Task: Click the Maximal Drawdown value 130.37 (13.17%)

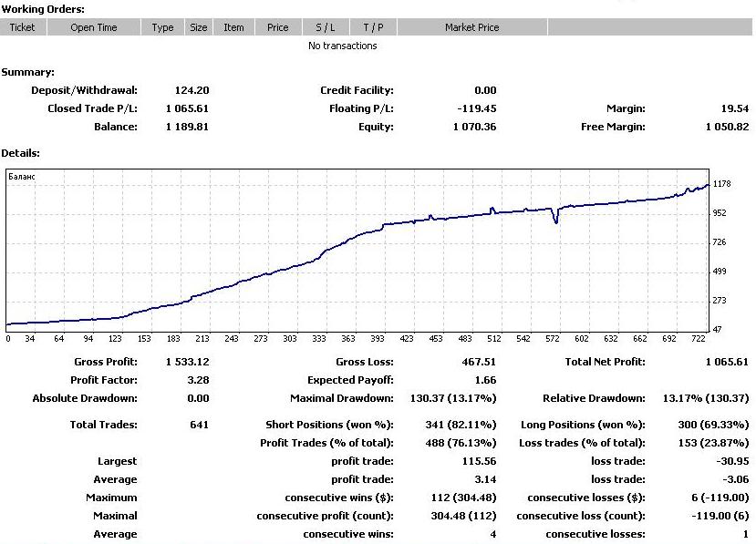Action: (453, 398)
